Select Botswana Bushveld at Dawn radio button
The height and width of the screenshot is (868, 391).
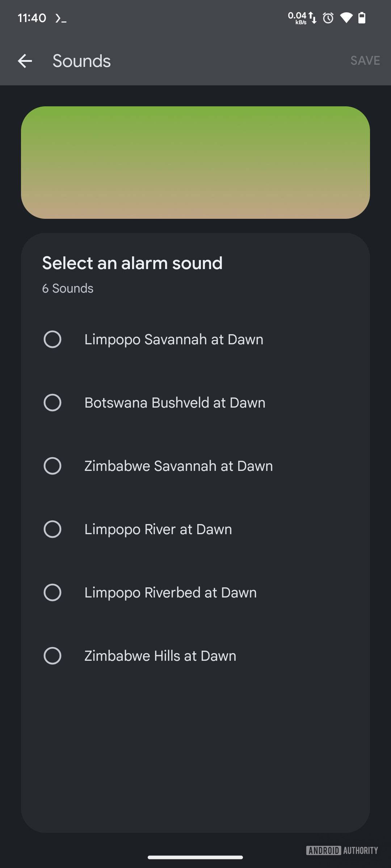(52, 403)
